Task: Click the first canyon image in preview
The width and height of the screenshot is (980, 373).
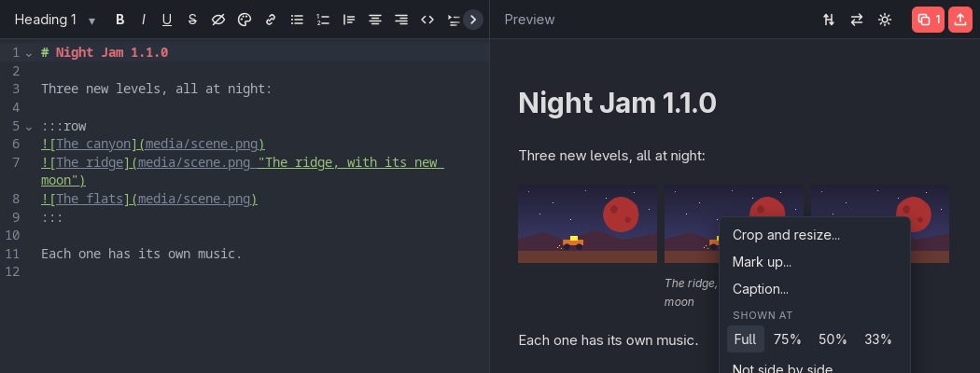Action: coord(587,224)
